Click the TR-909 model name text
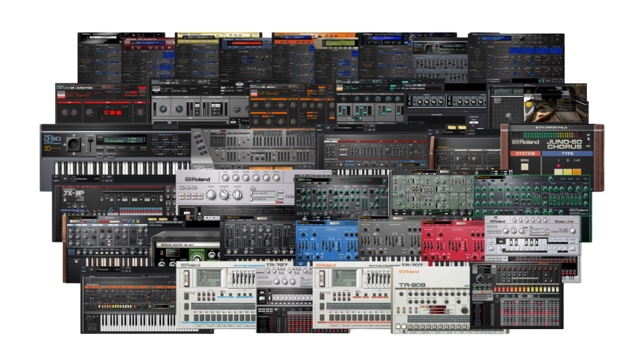The height and width of the screenshot is (362, 644). click(x=412, y=284)
